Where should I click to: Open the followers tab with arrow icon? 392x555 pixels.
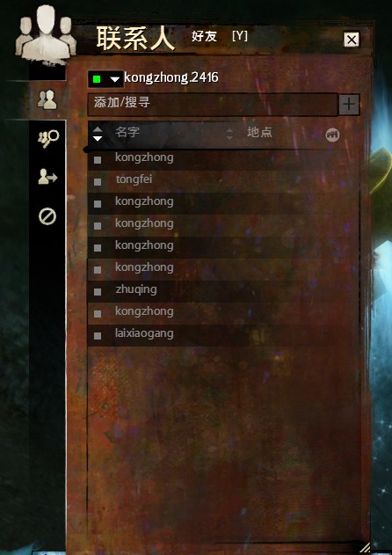(47, 176)
